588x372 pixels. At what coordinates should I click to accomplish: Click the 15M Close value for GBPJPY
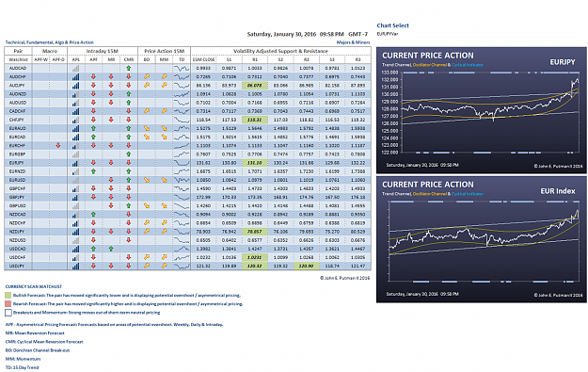pyautogui.click(x=203, y=198)
